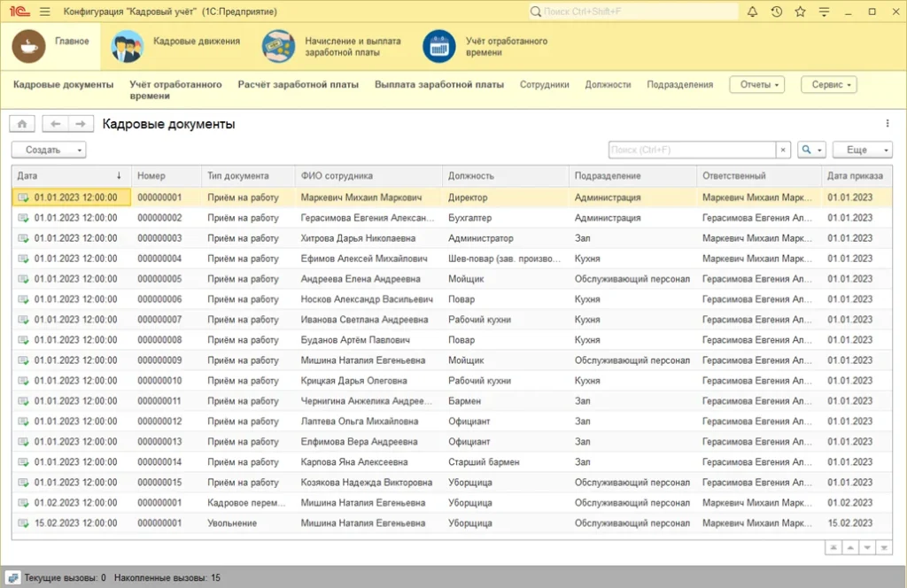
Task: Click the Поиск (Ctrl+F) list search field
Action: pos(692,150)
